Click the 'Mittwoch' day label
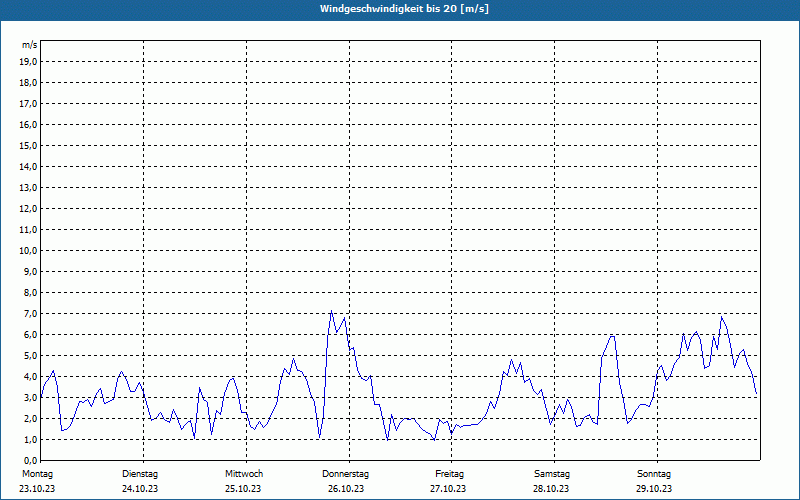The image size is (800, 500). pos(244,474)
